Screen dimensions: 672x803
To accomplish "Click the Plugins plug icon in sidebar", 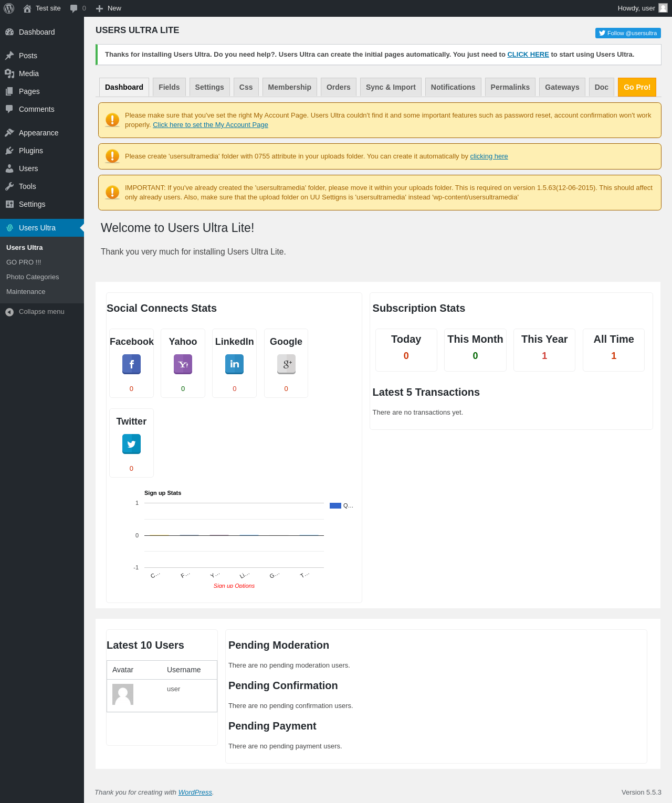I will [9, 151].
